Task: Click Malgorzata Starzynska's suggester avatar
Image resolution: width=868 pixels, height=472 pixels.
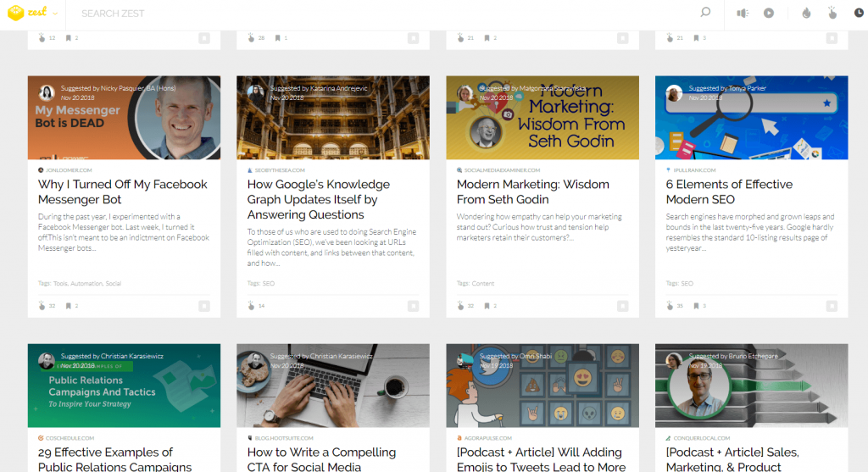Action: (465, 92)
